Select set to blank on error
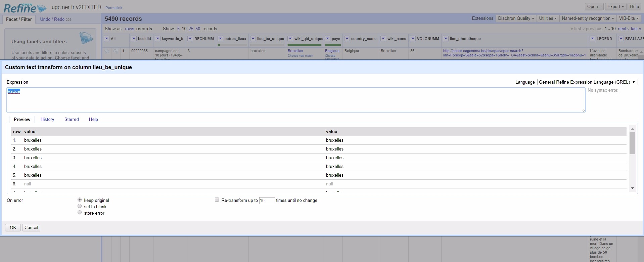 pos(80,206)
